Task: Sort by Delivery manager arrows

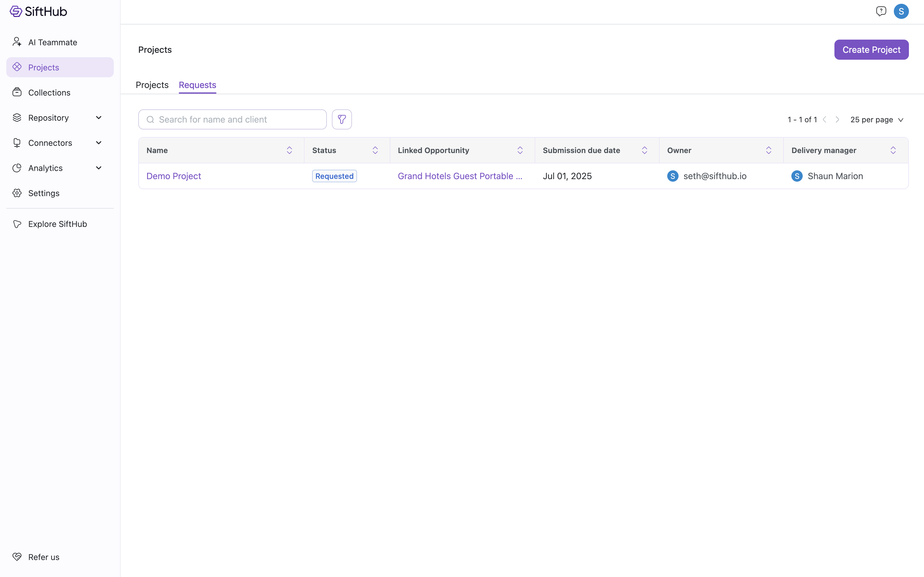Action: [893, 150]
